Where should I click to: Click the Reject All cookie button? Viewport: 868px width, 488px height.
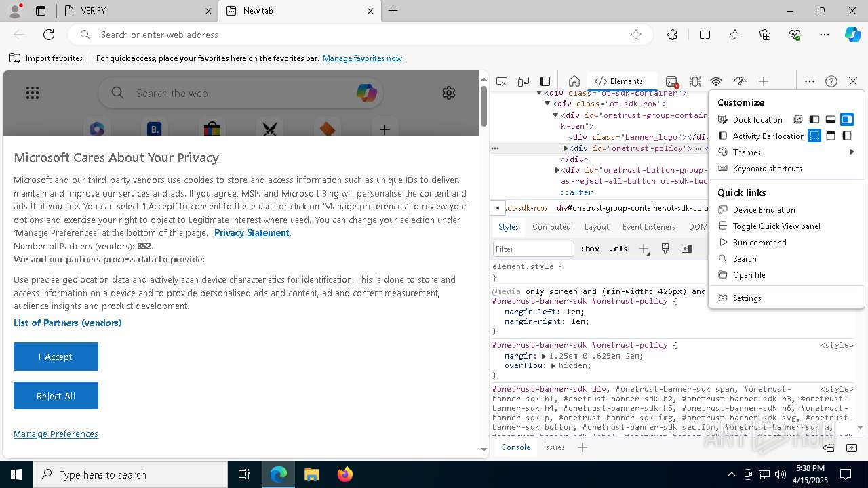pos(56,396)
